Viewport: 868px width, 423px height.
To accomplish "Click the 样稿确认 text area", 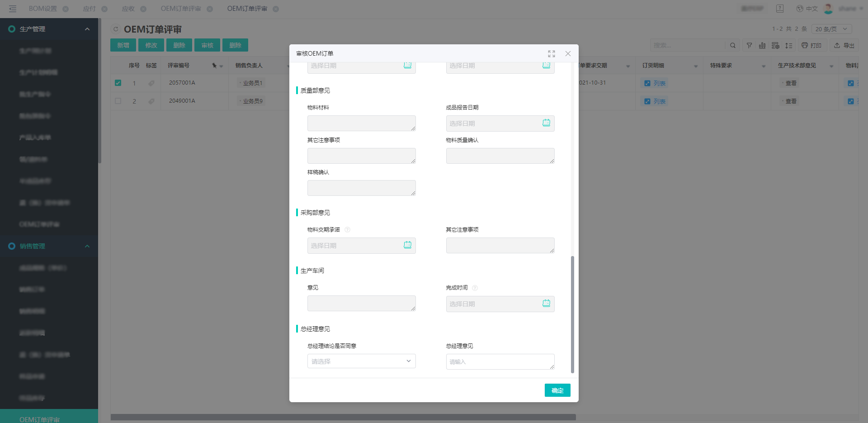I will tap(362, 188).
